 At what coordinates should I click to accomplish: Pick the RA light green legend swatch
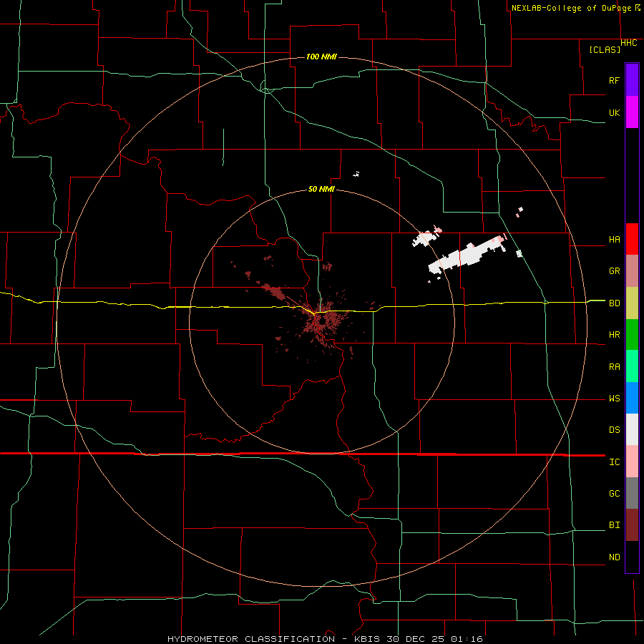(632, 366)
